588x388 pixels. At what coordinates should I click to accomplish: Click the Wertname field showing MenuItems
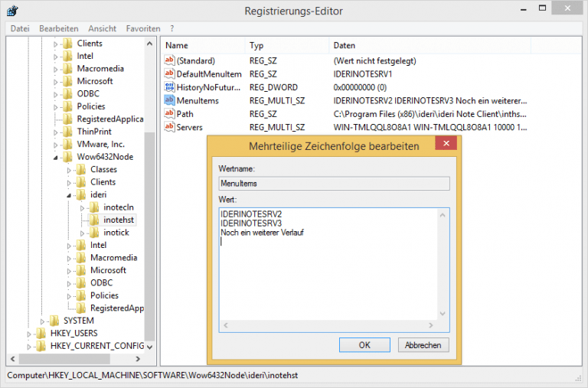(x=334, y=184)
